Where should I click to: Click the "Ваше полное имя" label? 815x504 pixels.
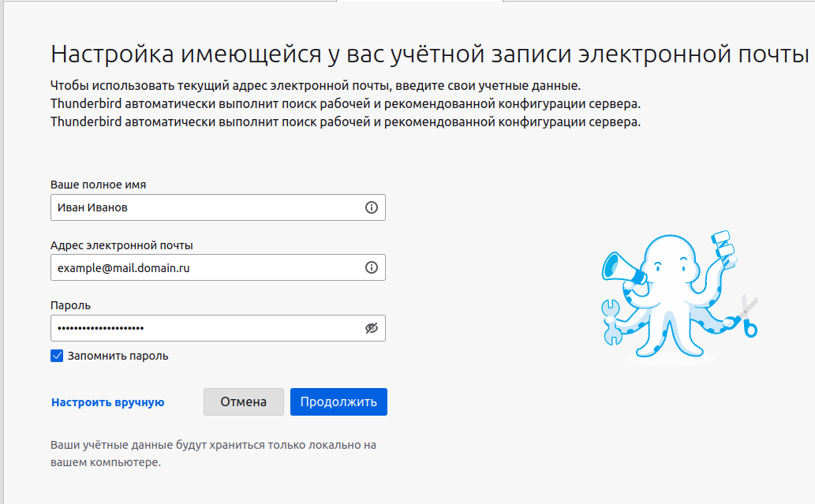coord(99,185)
